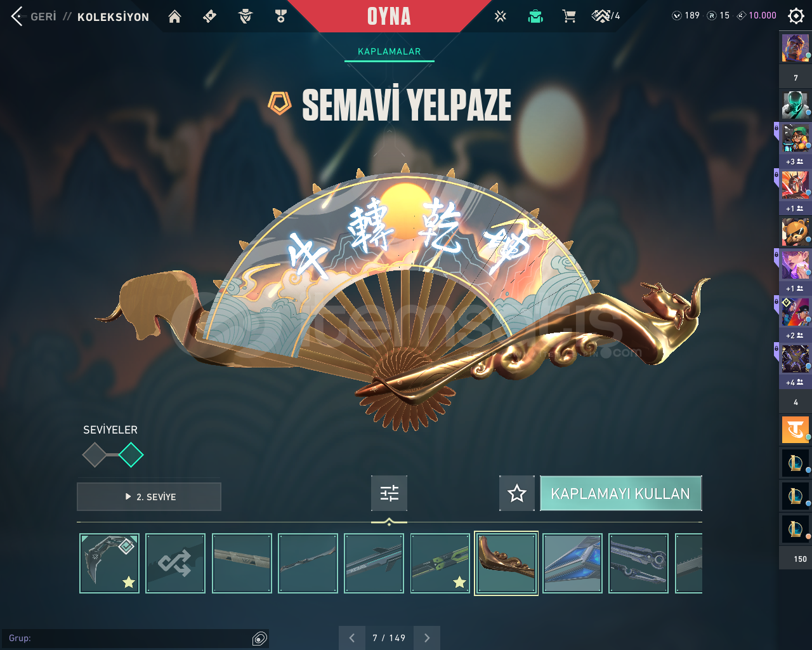Go back using Geri link
Image resolution: width=812 pixels, height=650 pixels.
coord(43,17)
